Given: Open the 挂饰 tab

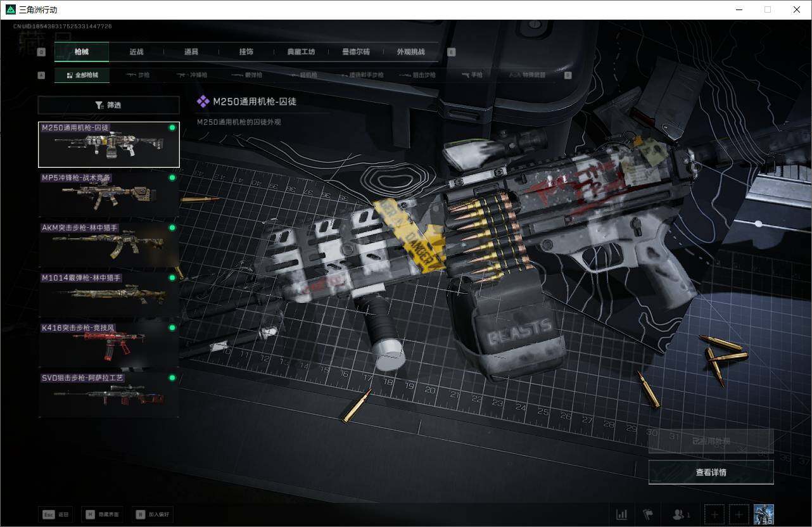Looking at the screenshot, I should pos(246,52).
